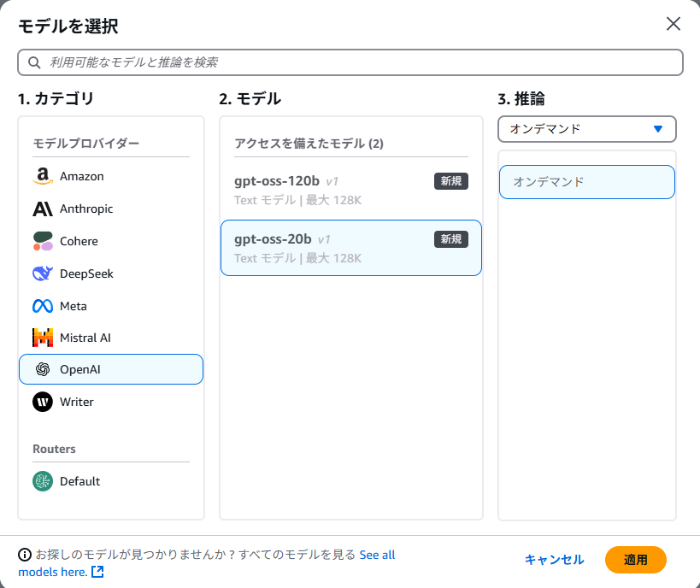Viewport: 700px width, 588px height.
Task: Click the 'Routers' section heading
Action: coord(54,449)
